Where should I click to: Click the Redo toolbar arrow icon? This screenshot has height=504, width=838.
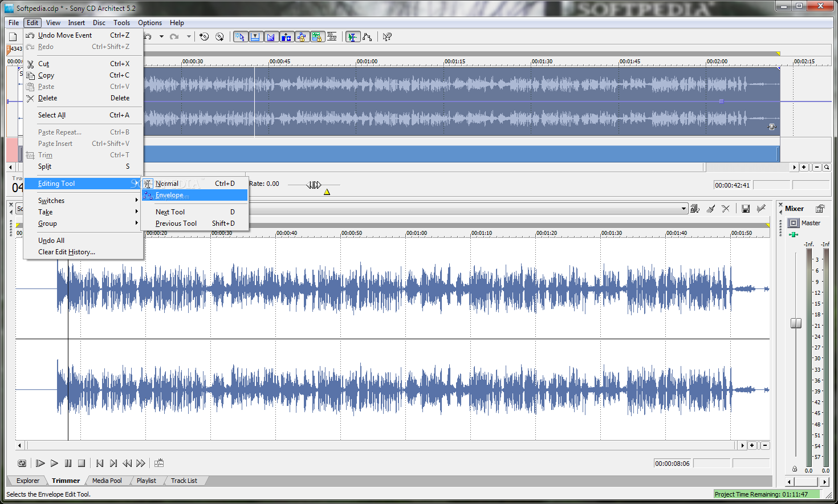pyautogui.click(x=174, y=36)
